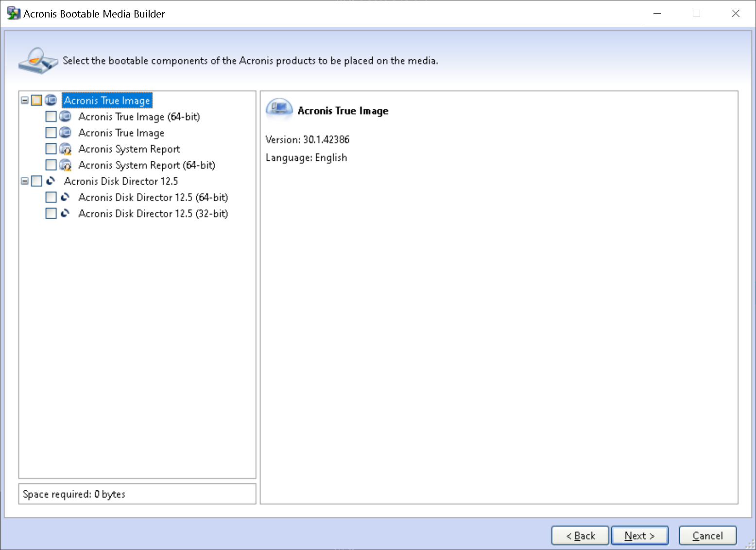Click the 'Select the bootable components' instruction text
Viewport: 756px width, 550px height.
[250, 61]
